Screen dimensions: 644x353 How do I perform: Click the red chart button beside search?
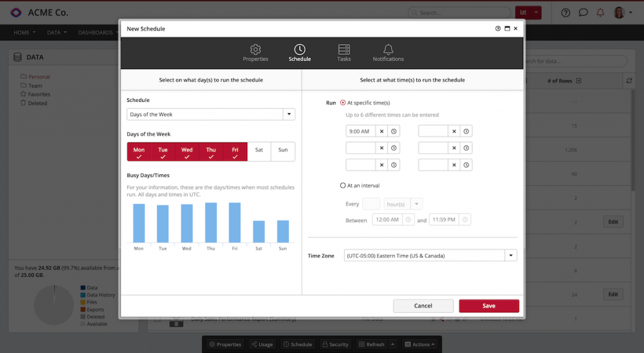pos(523,13)
